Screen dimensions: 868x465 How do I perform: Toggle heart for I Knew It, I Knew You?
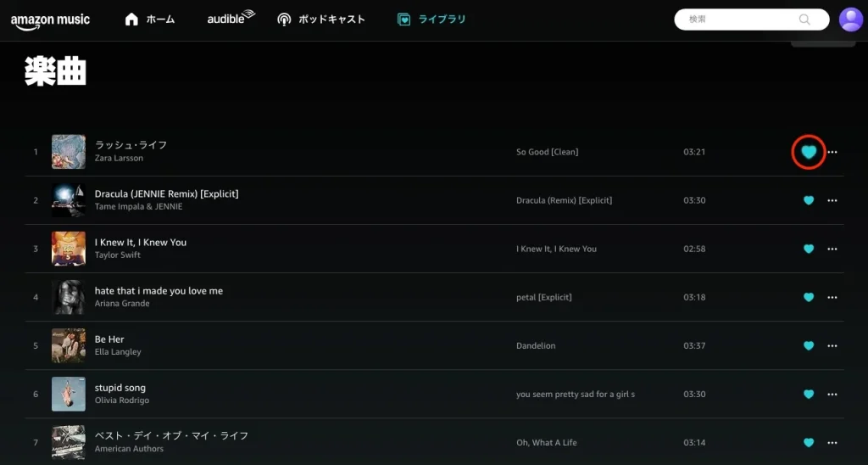pos(809,249)
